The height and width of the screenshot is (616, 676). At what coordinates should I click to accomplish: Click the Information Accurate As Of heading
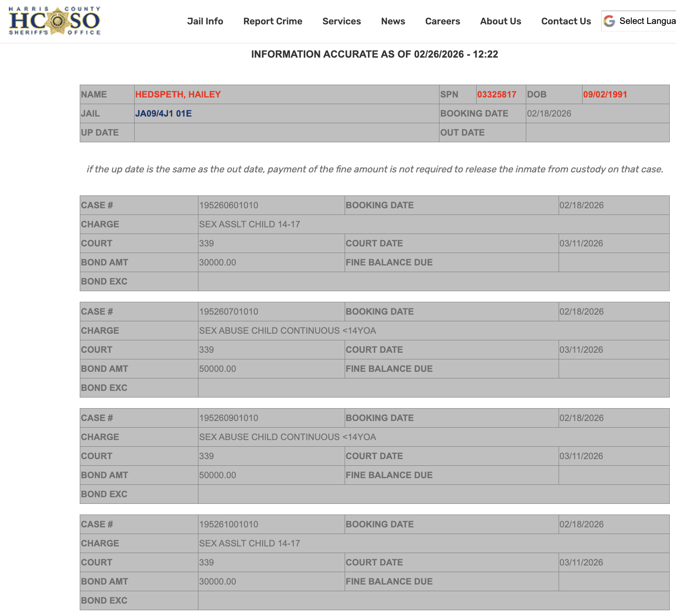(374, 54)
